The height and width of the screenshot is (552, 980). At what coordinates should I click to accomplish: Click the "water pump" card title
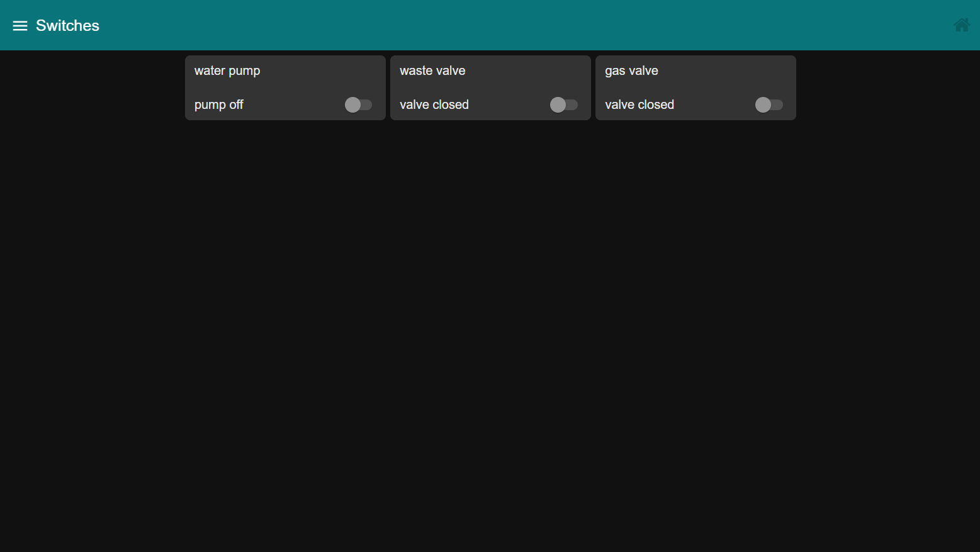[227, 71]
